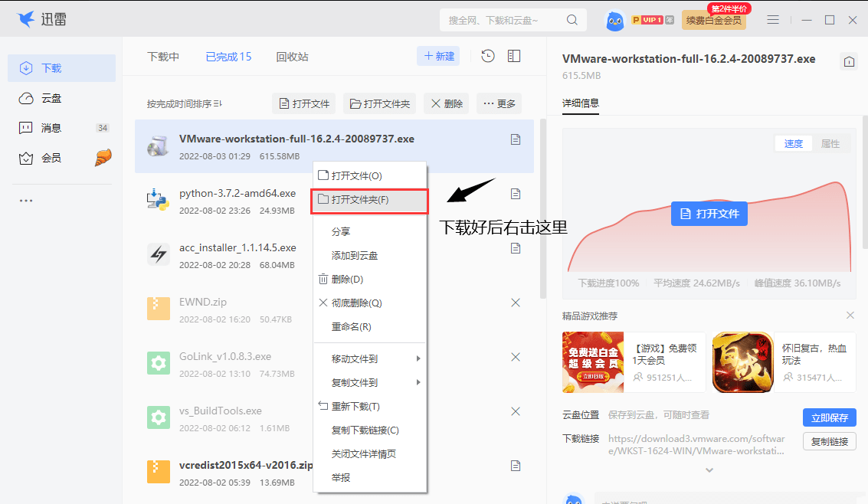868x504 pixels.
Task: Choose 打开文件夹(F) in context menu
Action: coord(370,200)
